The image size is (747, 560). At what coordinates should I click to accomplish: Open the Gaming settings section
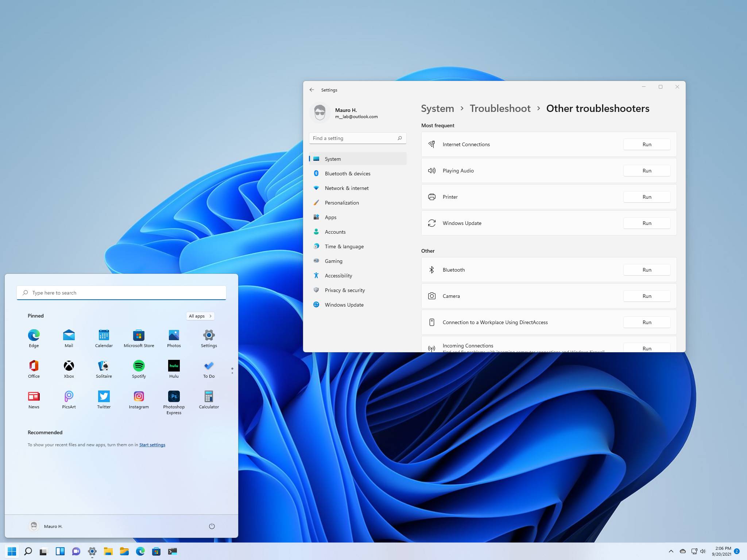coord(333,261)
